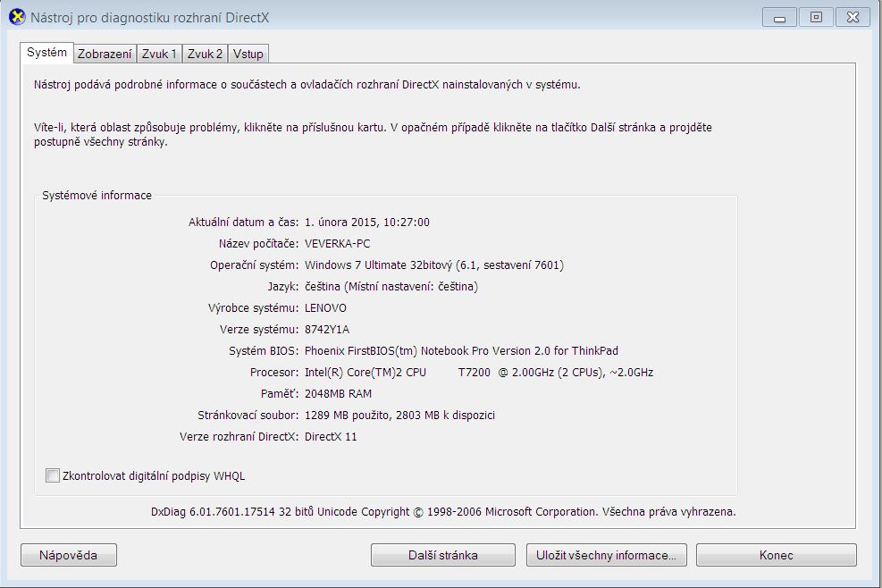
Task: Click the window title Nástroj pro diagnostiku rozhraní DirectX
Action: coord(149,18)
